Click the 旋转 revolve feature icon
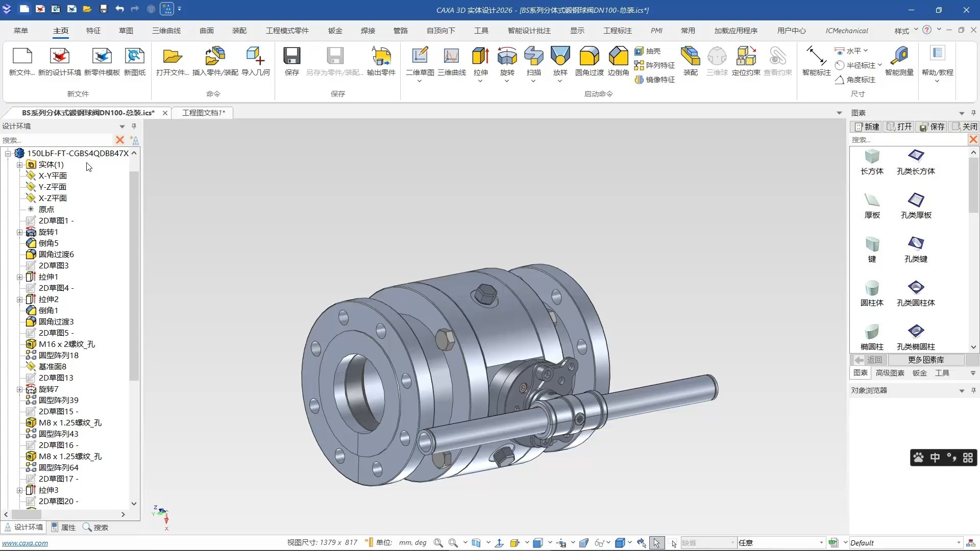Screen dimensions: 980x551 tap(507, 56)
